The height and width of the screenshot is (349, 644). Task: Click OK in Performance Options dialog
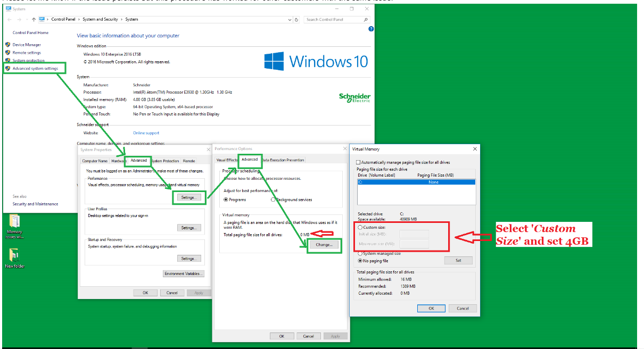pyautogui.click(x=282, y=336)
